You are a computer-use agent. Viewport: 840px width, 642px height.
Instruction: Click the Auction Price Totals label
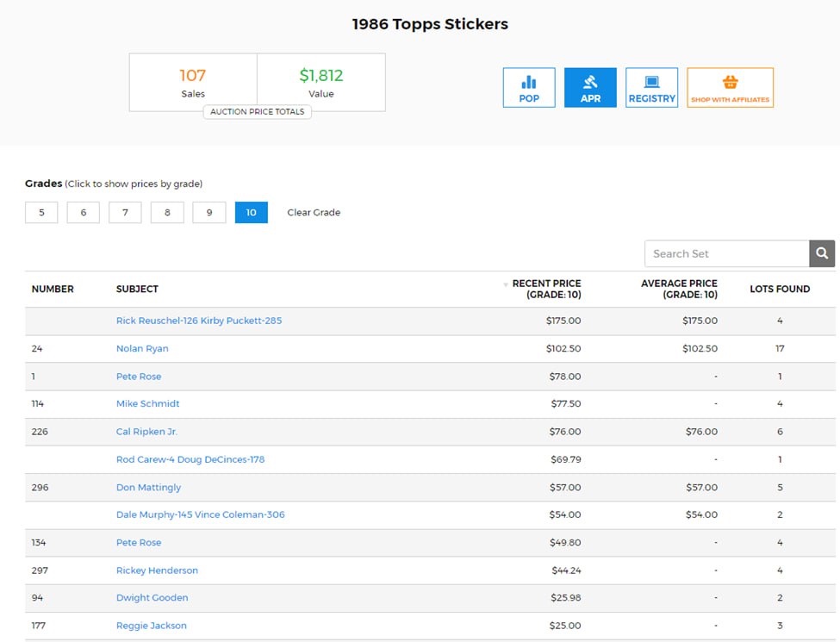click(257, 111)
